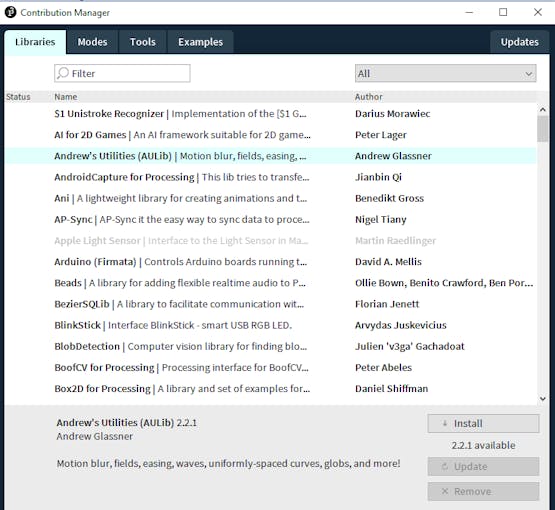Install Andrew's Utilities library
The image size is (555, 510).
coord(483,423)
